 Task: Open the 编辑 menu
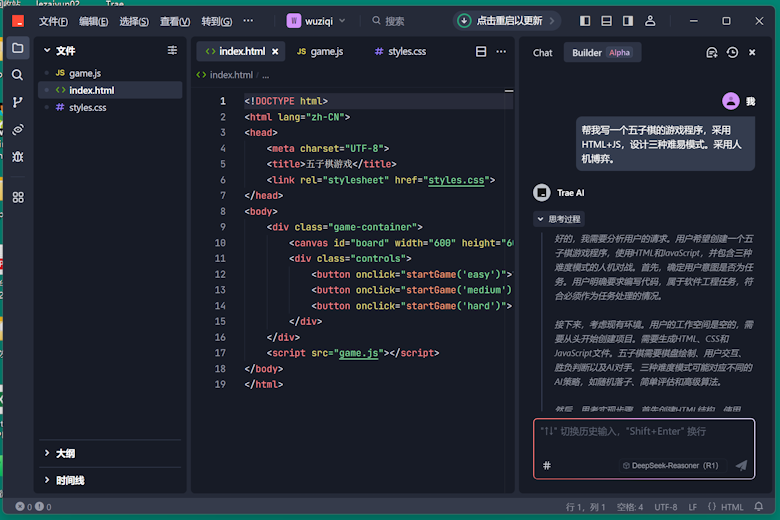(x=94, y=21)
